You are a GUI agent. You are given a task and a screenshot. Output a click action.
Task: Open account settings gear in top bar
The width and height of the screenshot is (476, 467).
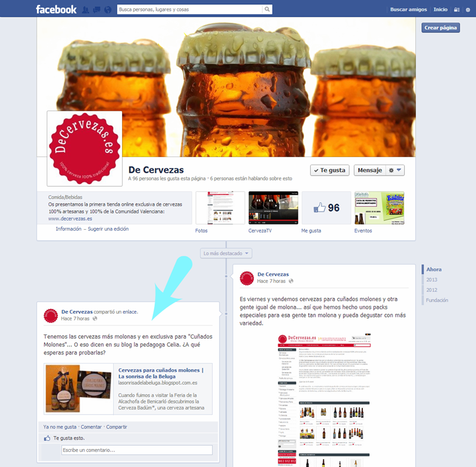pyautogui.click(x=468, y=10)
